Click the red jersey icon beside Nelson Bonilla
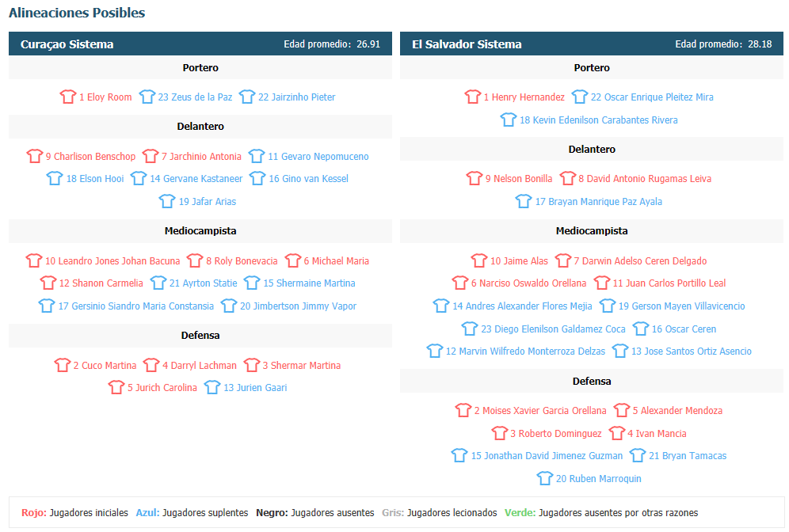This screenshot has width=789, height=532. (x=475, y=178)
